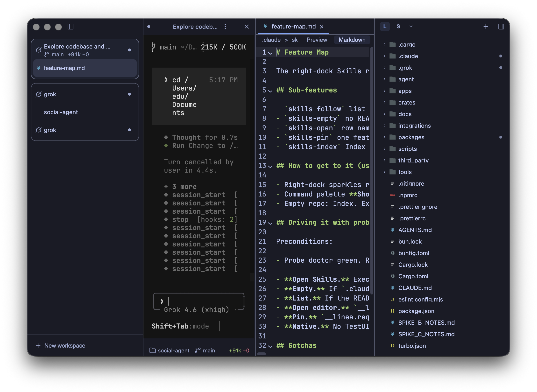Open the bunfig.toml gear icon
Screen dimensions: 537x392
coord(393,253)
